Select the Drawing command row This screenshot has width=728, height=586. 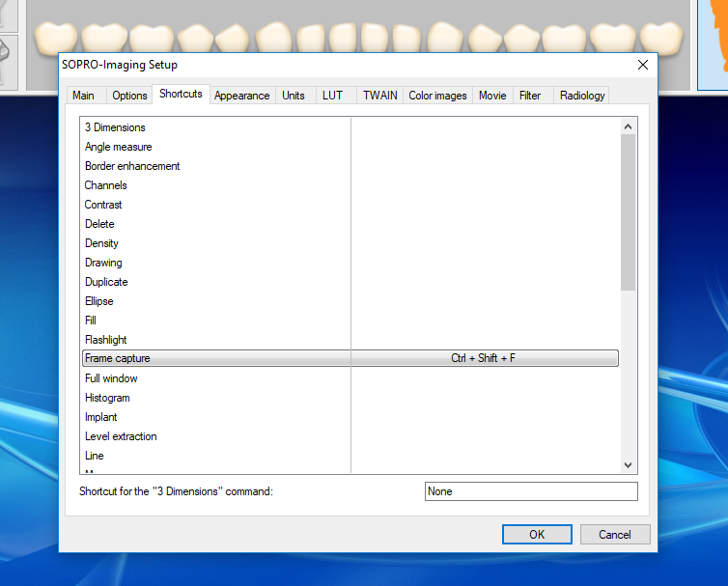tap(350, 263)
